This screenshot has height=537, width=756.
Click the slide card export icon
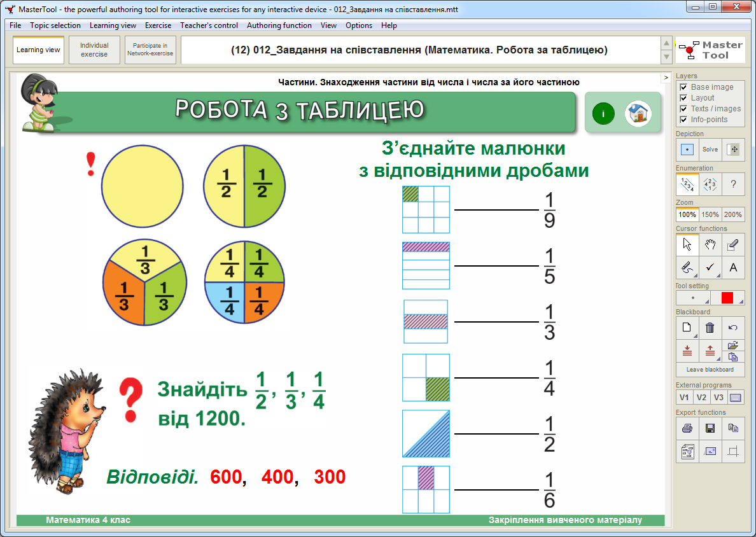tap(710, 451)
